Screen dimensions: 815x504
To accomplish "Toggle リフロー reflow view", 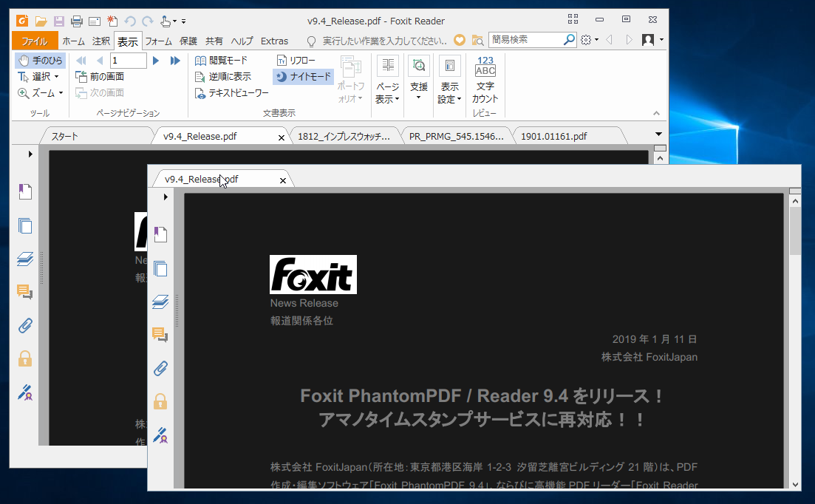I will coord(296,61).
